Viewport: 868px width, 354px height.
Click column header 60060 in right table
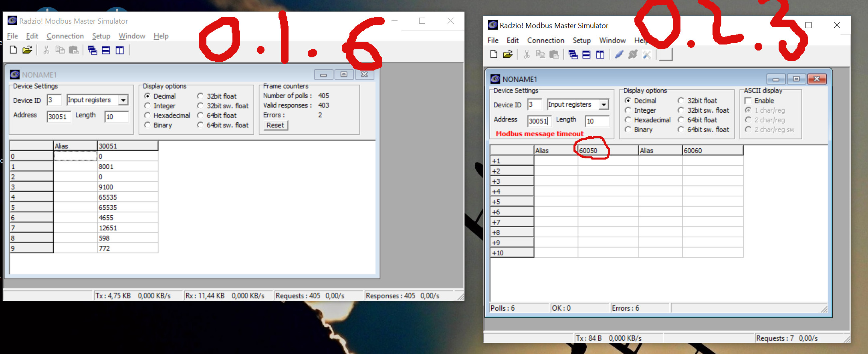click(x=713, y=150)
